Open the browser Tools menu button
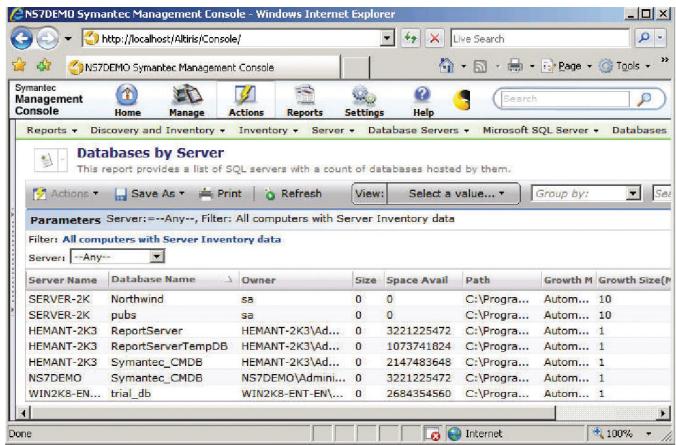The height and width of the screenshot is (445, 676). (625, 66)
